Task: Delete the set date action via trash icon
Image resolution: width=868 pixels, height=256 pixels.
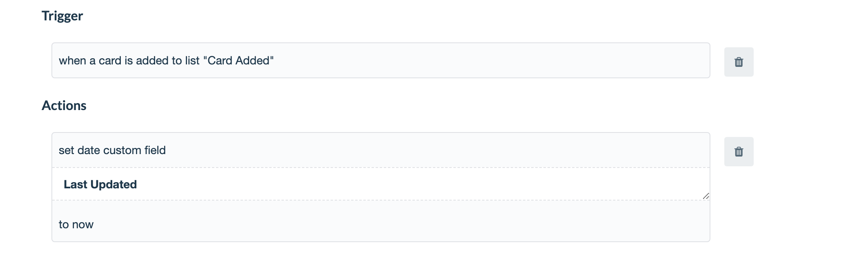Action: (x=739, y=152)
